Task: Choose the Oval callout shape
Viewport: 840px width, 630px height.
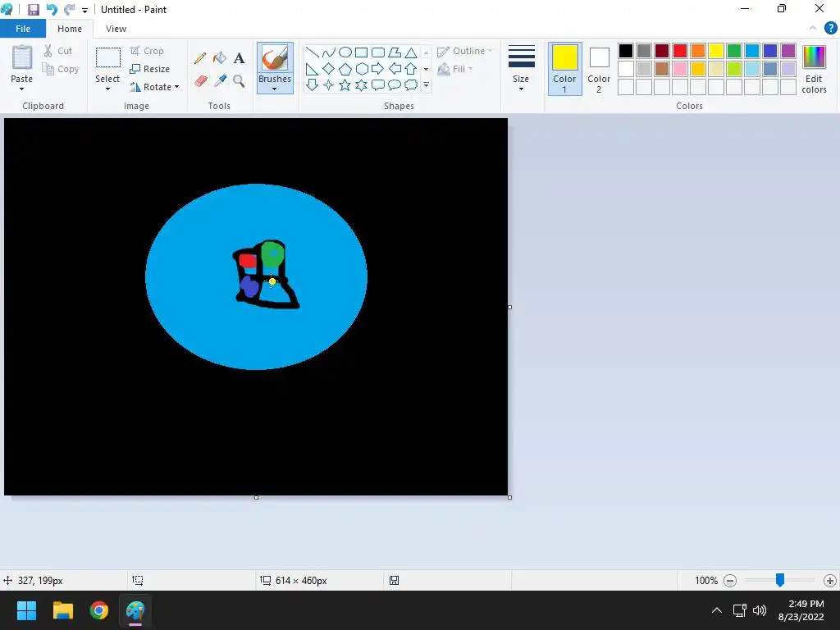Action: pyautogui.click(x=395, y=85)
